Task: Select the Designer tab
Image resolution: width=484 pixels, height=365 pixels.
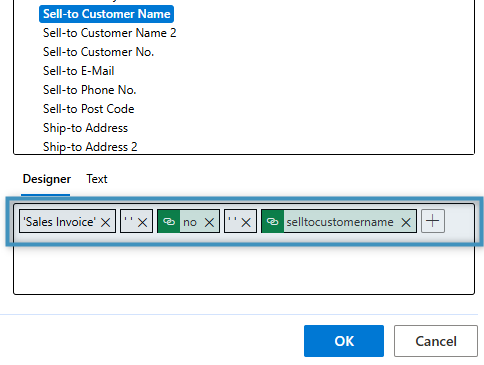Action: (x=47, y=179)
